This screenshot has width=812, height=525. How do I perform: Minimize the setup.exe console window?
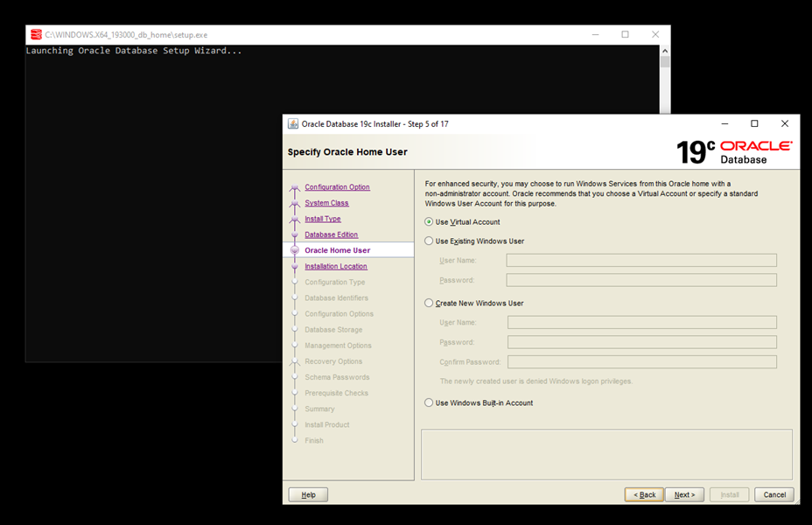(596, 35)
